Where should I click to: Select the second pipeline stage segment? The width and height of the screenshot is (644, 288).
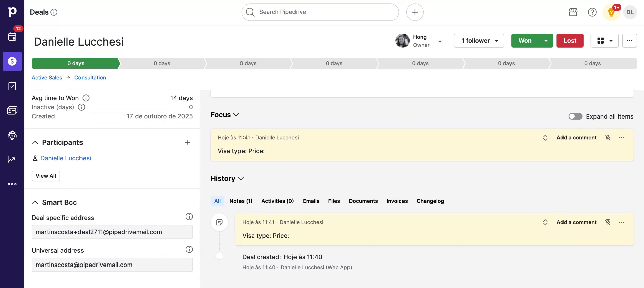pyautogui.click(x=162, y=63)
